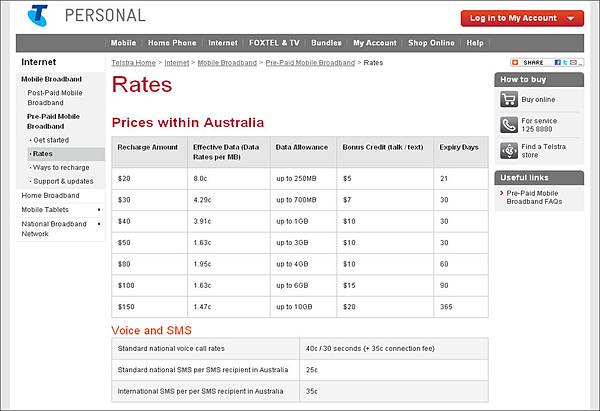Share the page via the Facebook icon

[x=558, y=62]
